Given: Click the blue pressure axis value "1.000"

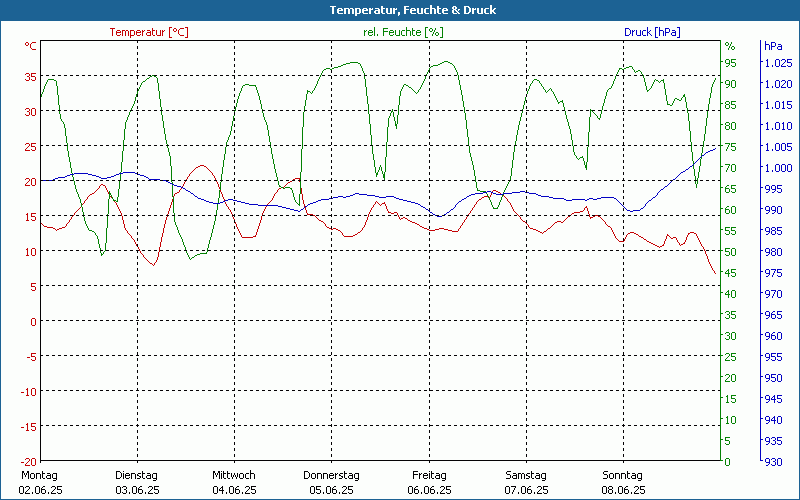Looking at the screenshot, I should point(778,168).
